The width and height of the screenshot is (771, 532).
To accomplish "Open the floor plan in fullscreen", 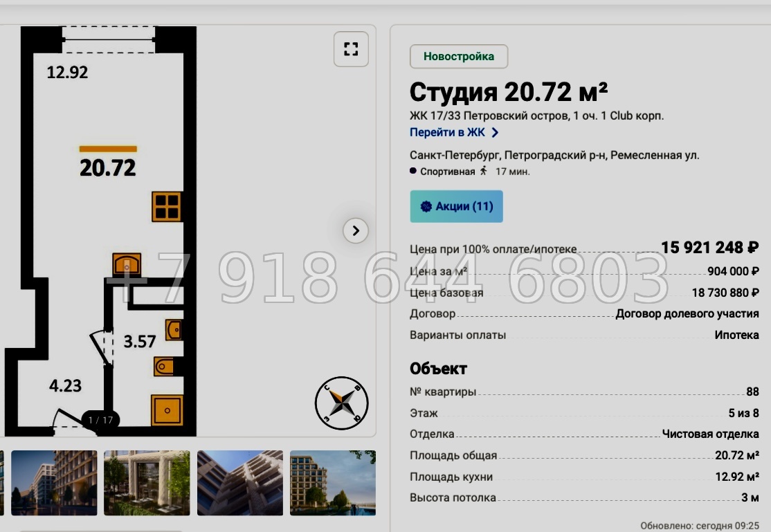I will click(x=351, y=49).
